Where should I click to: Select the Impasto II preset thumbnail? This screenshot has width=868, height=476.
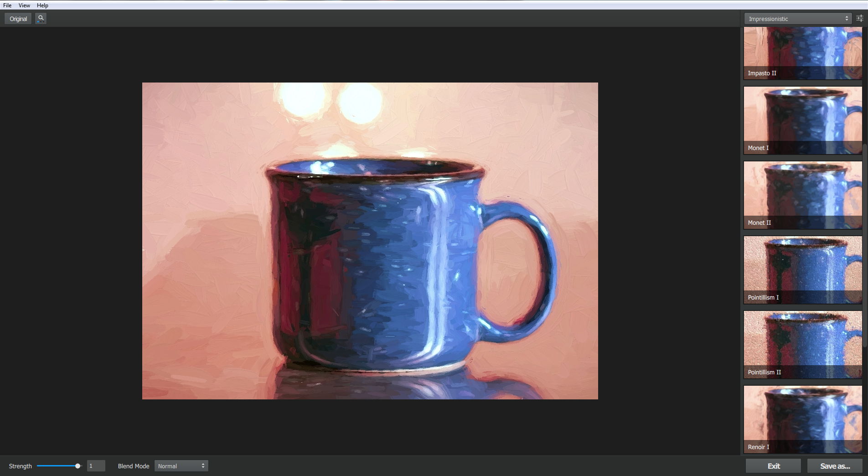pyautogui.click(x=802, y=53)
